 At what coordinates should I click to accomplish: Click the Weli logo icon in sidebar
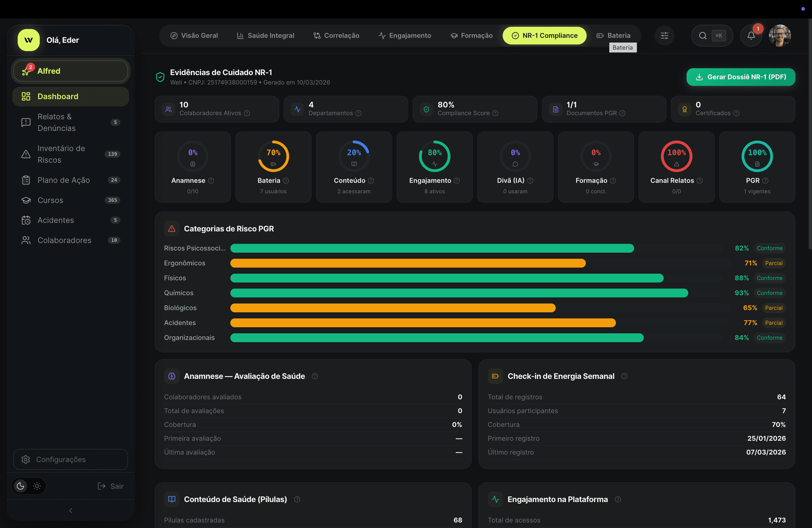(29, 40)
